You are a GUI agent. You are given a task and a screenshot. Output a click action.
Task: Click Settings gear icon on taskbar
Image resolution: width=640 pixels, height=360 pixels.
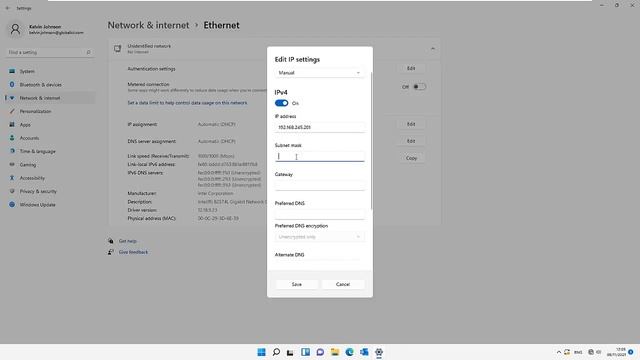(379, 352)
